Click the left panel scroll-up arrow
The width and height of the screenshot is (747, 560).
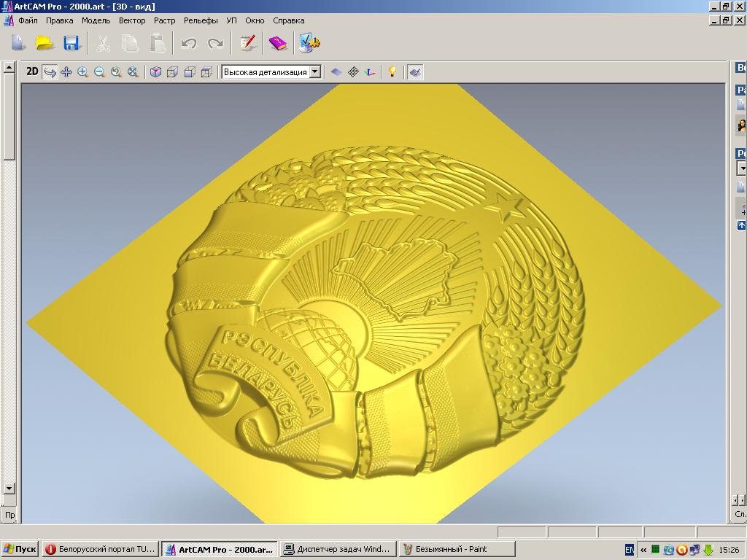tap(9, 68)
